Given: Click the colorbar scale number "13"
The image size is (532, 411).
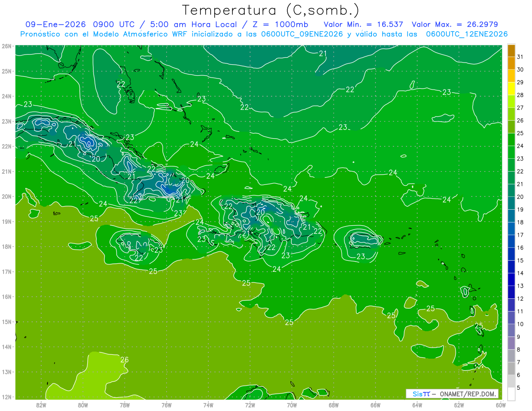Looking at the screenshot, I should [520, 286].
